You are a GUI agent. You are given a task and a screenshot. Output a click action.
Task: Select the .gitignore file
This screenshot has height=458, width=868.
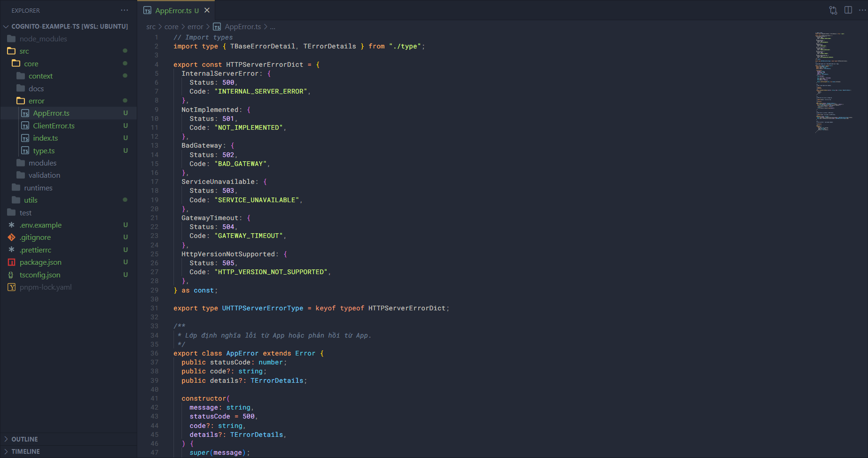click(35, 237)
